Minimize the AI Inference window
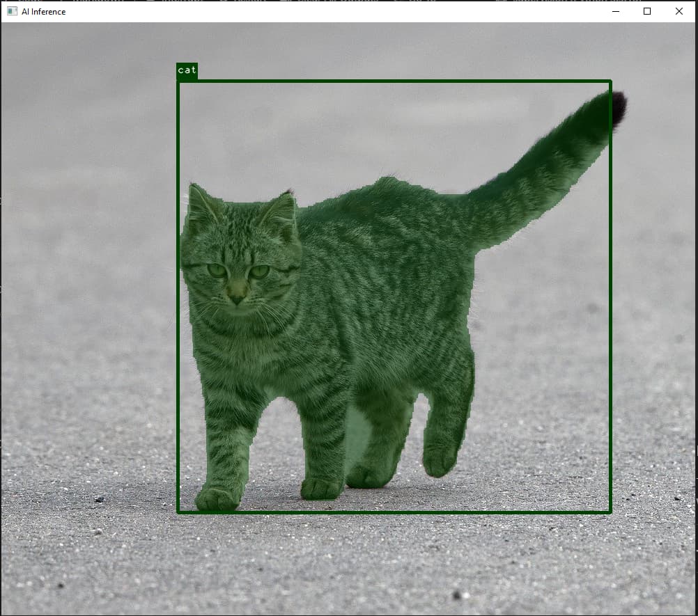The image size is (698, 616). (616, 11)
